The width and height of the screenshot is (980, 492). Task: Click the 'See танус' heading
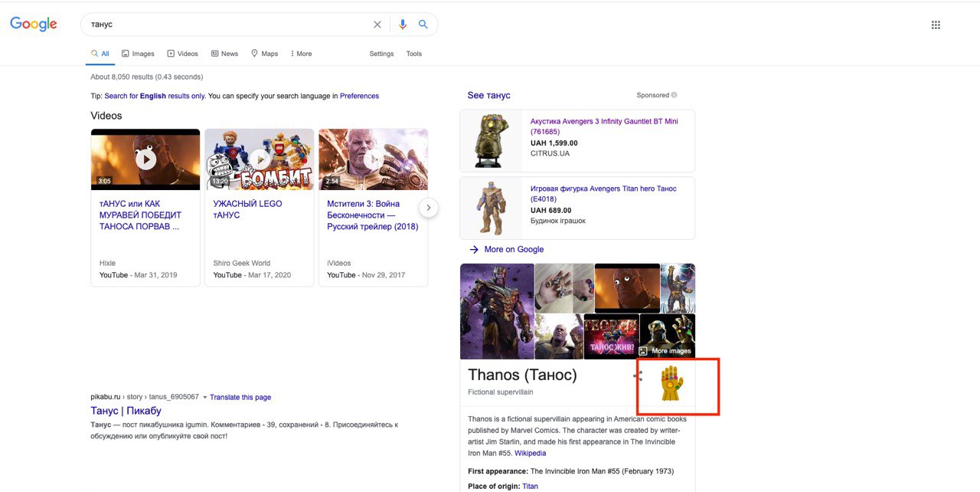tap(488, 95)
